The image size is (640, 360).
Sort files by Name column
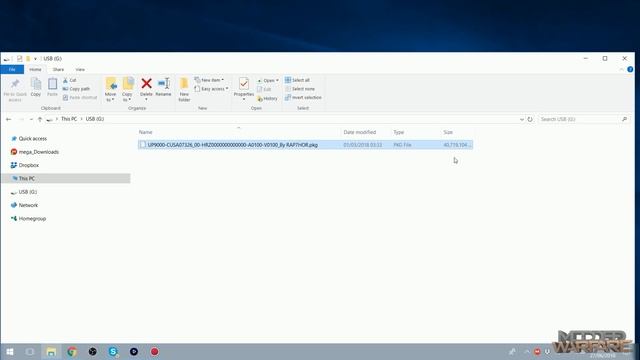[x=146, y=132]
